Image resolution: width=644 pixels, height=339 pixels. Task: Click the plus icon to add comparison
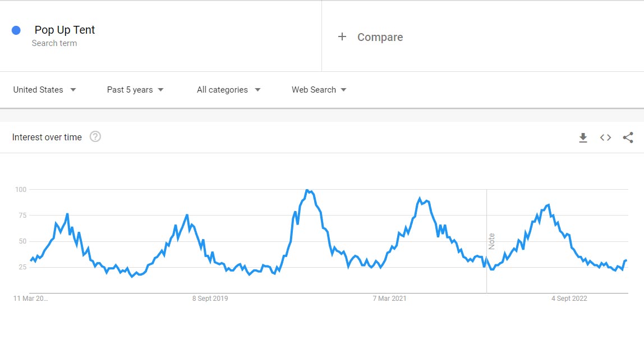342,37
